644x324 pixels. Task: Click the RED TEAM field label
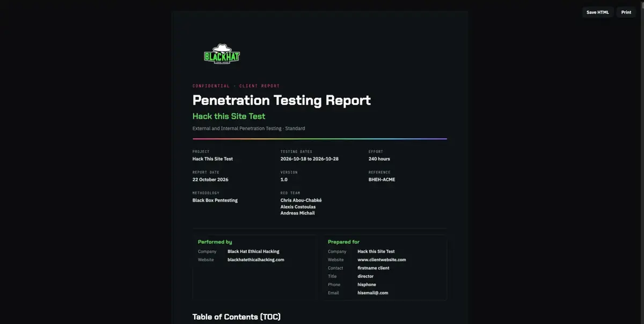coord(290,193)
